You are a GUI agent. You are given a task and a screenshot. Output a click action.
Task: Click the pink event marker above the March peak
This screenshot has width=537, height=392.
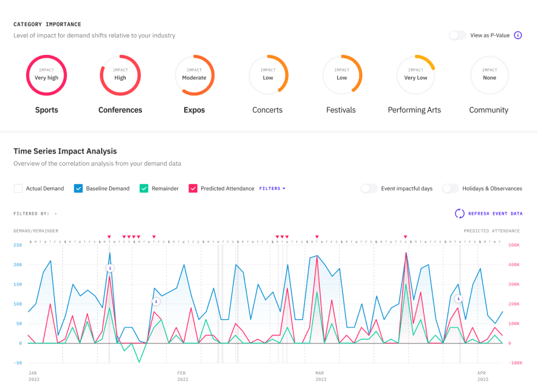click(x=316, y=237)
